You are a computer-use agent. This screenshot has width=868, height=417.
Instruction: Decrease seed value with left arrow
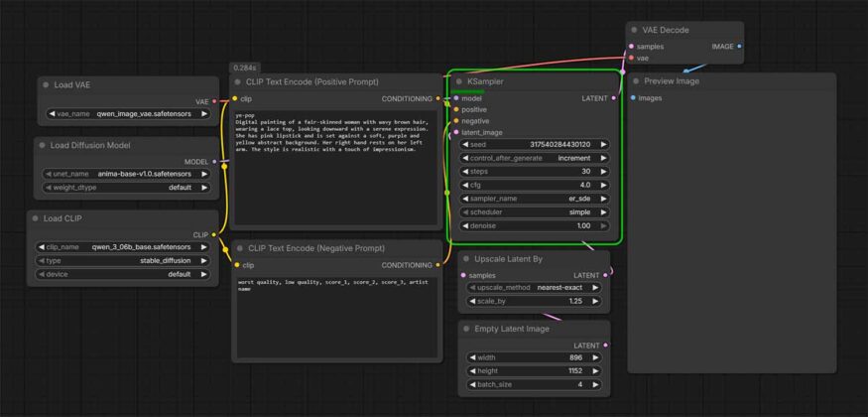coord(465,145)
